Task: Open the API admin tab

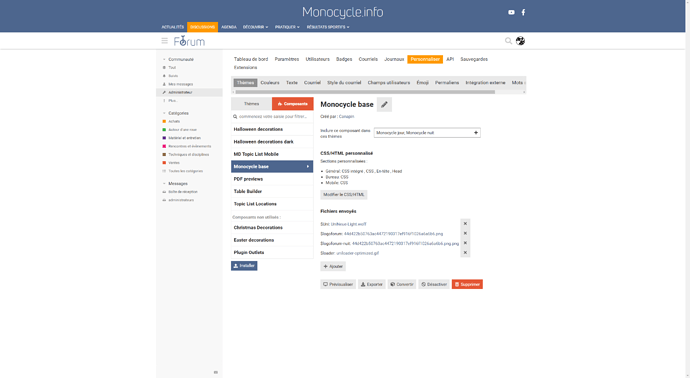Action: [x=450, y=59]
